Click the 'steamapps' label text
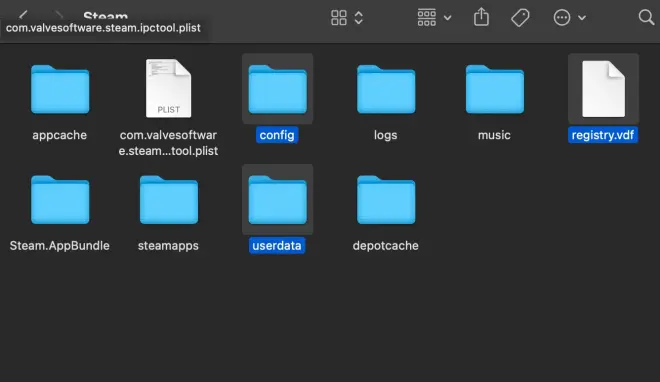 (x=168, y=246)
